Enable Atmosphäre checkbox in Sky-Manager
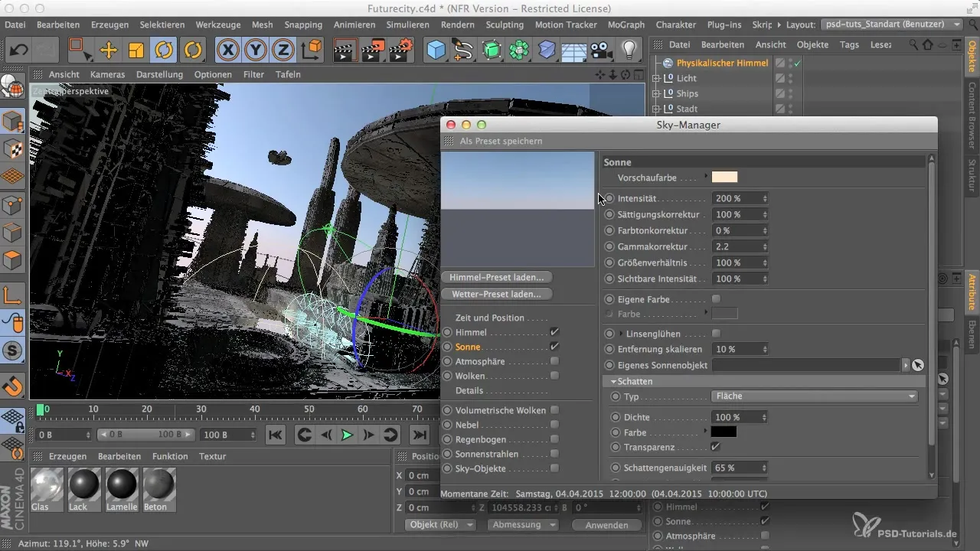This screenshot has width=980, height=551. tap(554, 361)
